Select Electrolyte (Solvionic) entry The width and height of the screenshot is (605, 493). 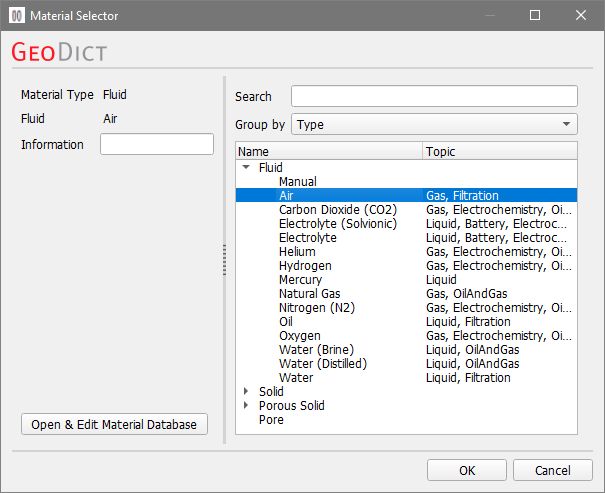click(338, 223)
